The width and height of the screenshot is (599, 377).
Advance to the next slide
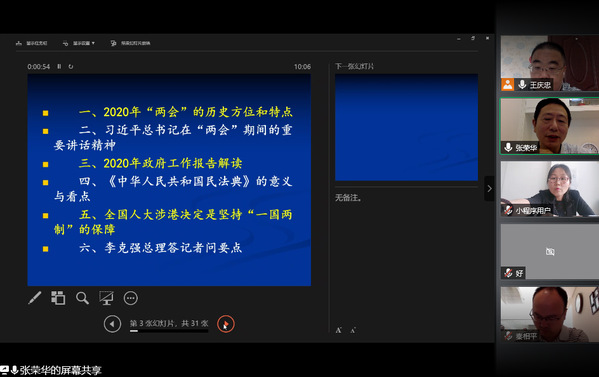pos(226,324)
